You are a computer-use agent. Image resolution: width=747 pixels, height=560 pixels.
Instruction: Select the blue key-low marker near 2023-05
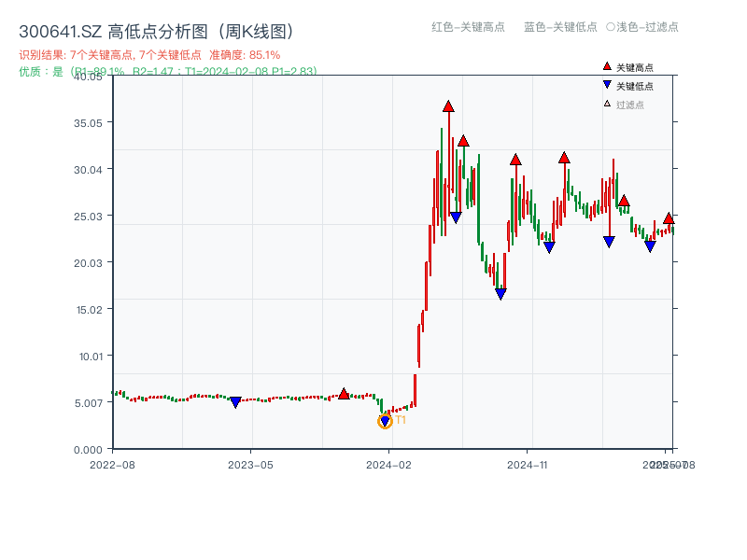tap(235, 400)
